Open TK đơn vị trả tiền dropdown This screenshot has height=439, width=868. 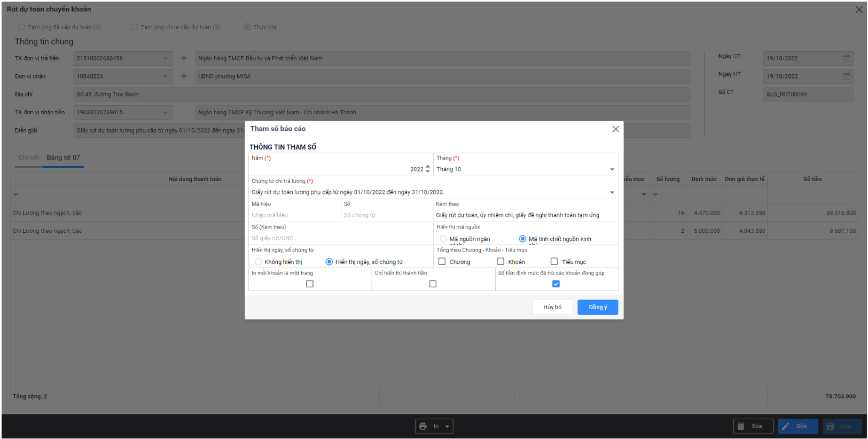(165, 58)
